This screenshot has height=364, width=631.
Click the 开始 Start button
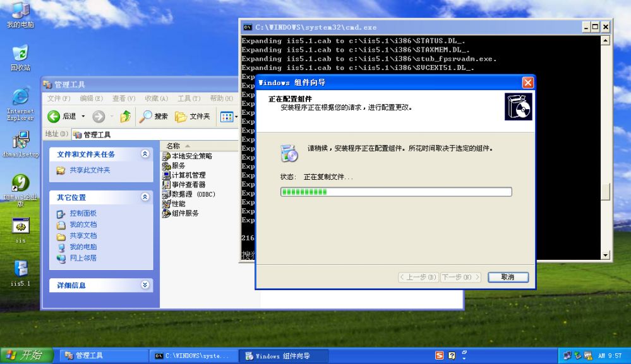[x=27, y=355]
